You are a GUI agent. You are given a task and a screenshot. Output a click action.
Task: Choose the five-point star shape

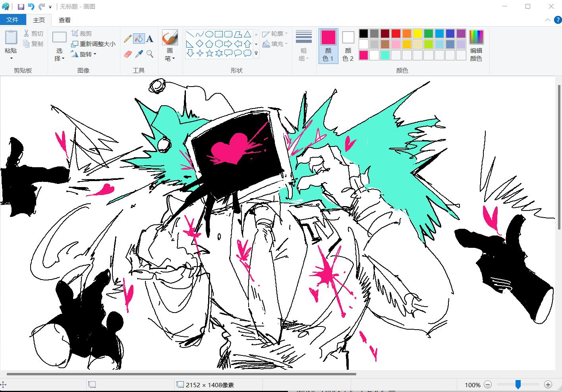click(209, 53)
